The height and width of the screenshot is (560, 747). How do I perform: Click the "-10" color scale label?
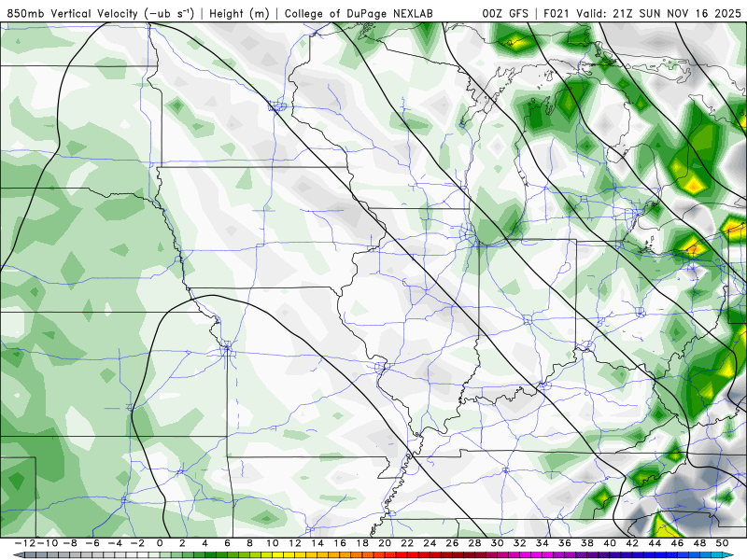[46, 543]
